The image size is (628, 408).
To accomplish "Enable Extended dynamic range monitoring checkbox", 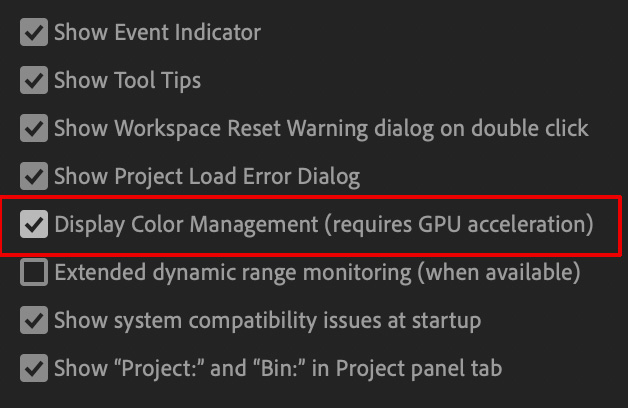I will pyautogui.click(x=34, y=272).
